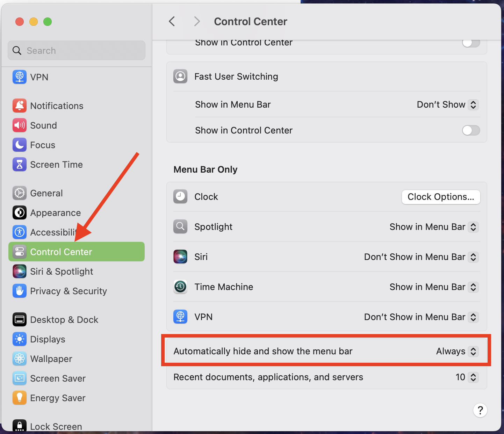Click the Fast User Switching person icon

[x=180, y=76]
